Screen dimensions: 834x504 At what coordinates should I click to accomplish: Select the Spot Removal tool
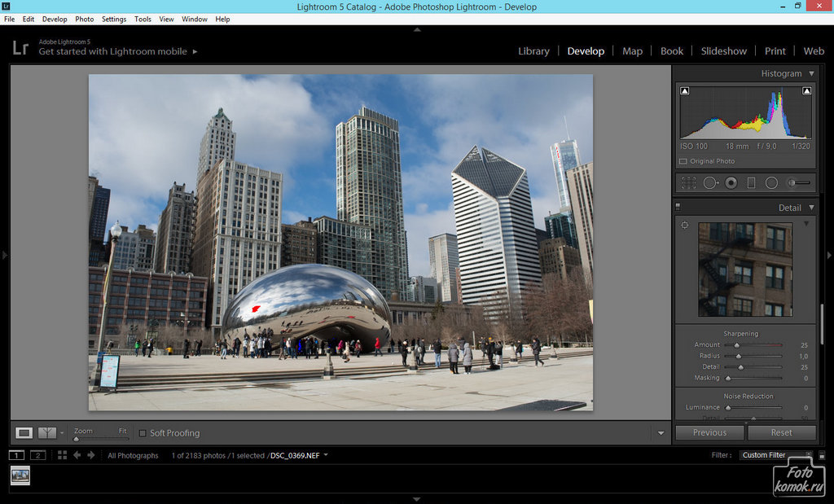pyautogui.click(x=710, y=183)
